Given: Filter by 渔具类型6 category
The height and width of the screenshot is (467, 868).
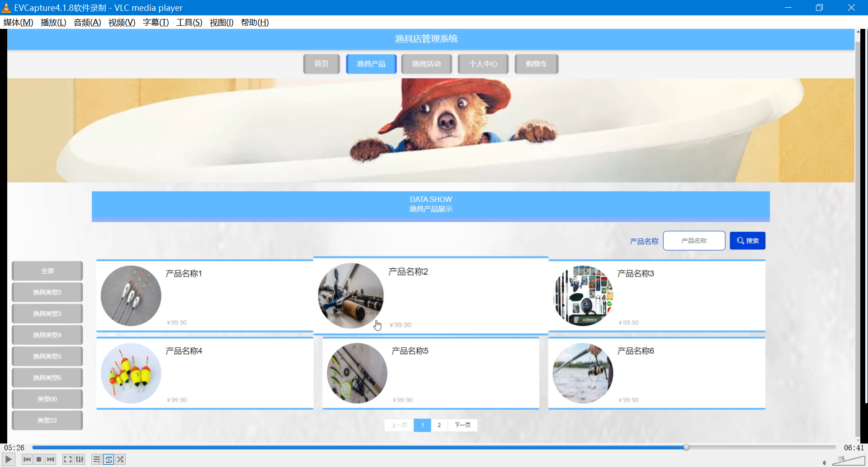Looking at the screenshot, I should (x=47, y=378).
